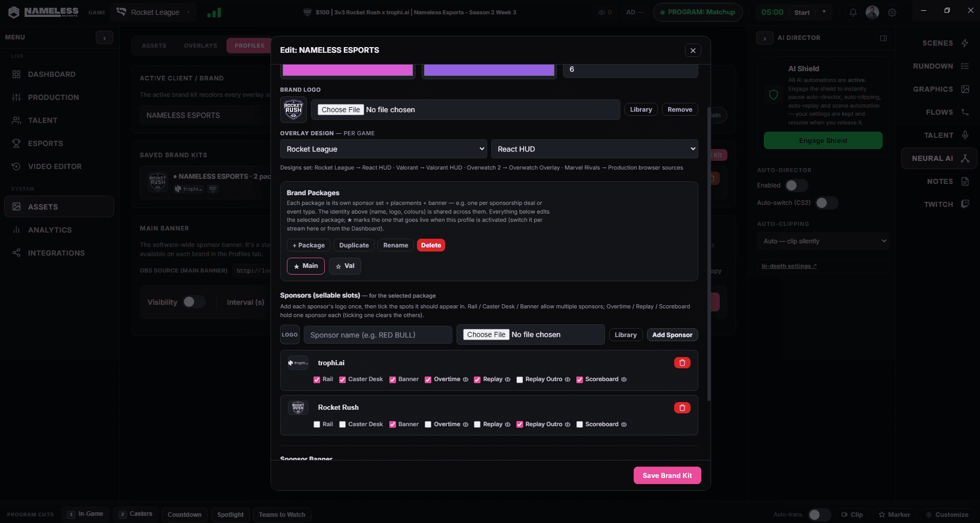Viewport: 980px width, 523px height.
Task: Click the Brand Logo thumbnail
Action: 294,110
